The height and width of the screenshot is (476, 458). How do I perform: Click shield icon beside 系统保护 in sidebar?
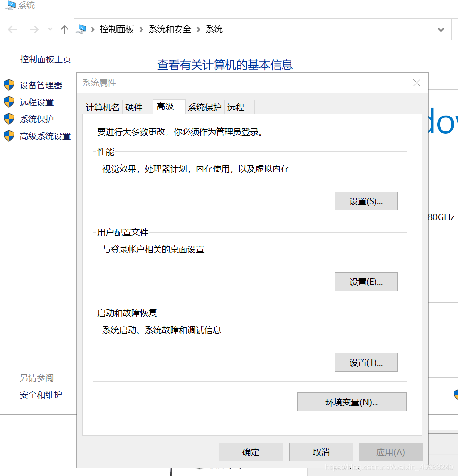pos(9,119)
